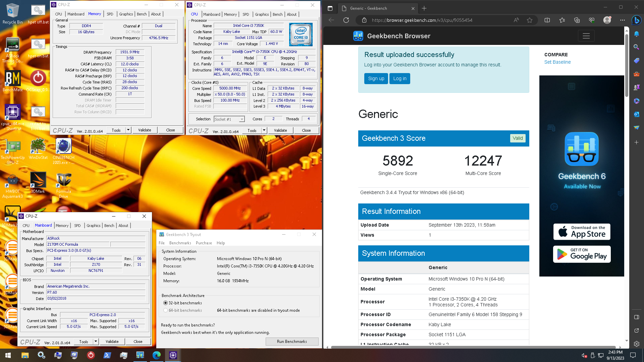Select 64-bit benchmarks radio option
The image size is (644, 362).
tap(165, 310)
